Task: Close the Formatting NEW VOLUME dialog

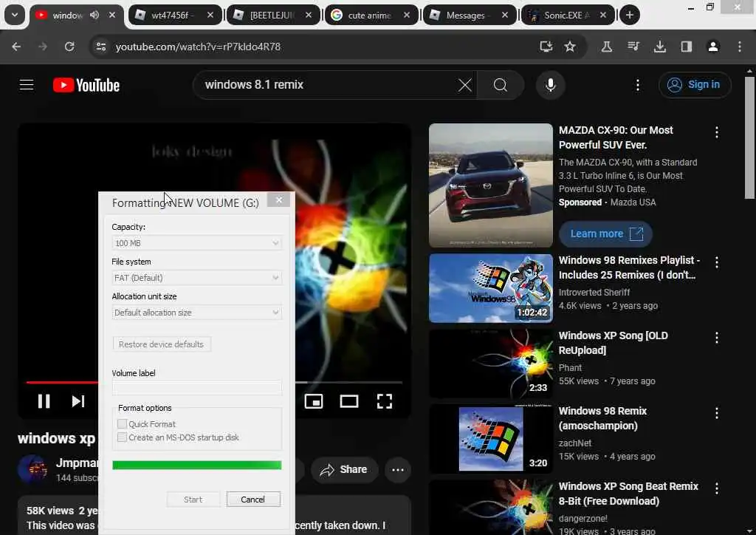Action: 278,200
